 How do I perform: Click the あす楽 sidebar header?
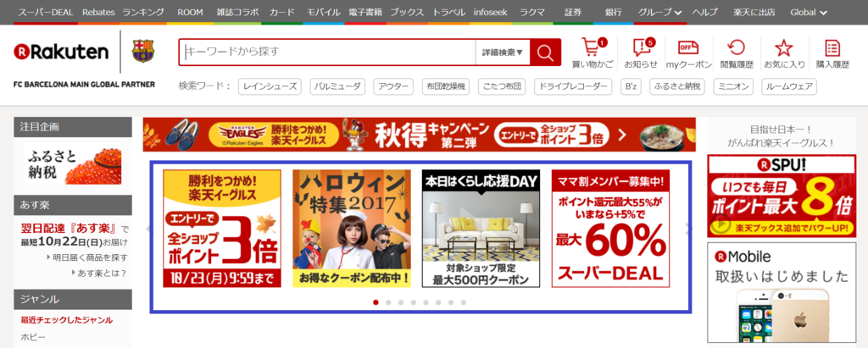73,205
